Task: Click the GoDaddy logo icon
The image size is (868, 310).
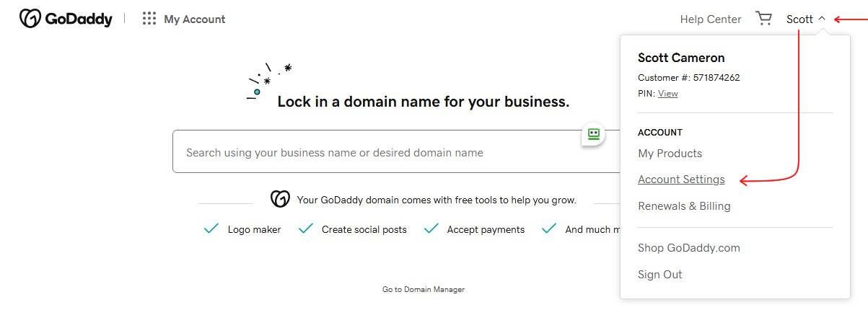Action: click(x=30, y=19)
